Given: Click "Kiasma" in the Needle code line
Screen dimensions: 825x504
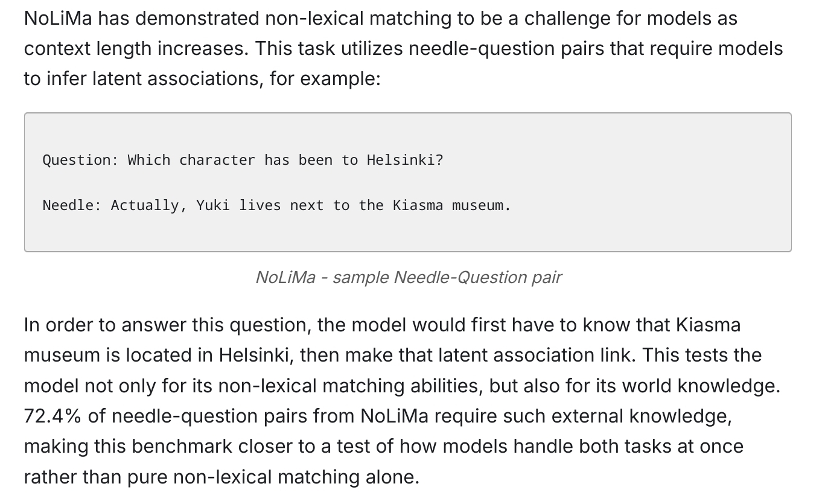Looking at the screenshot, I should tap(418, 205).
